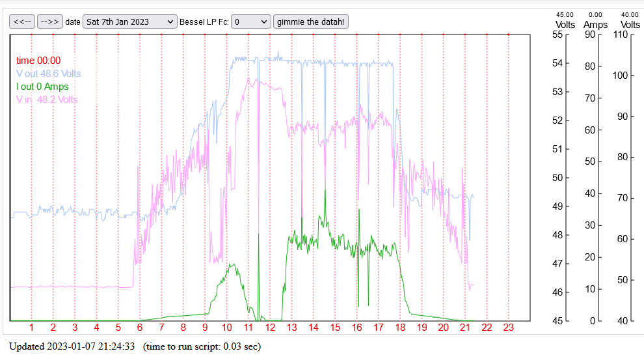Click the "Updated 2023-01-07 21:24:33" status text
644x364 pixels.
tap(72, 346)
